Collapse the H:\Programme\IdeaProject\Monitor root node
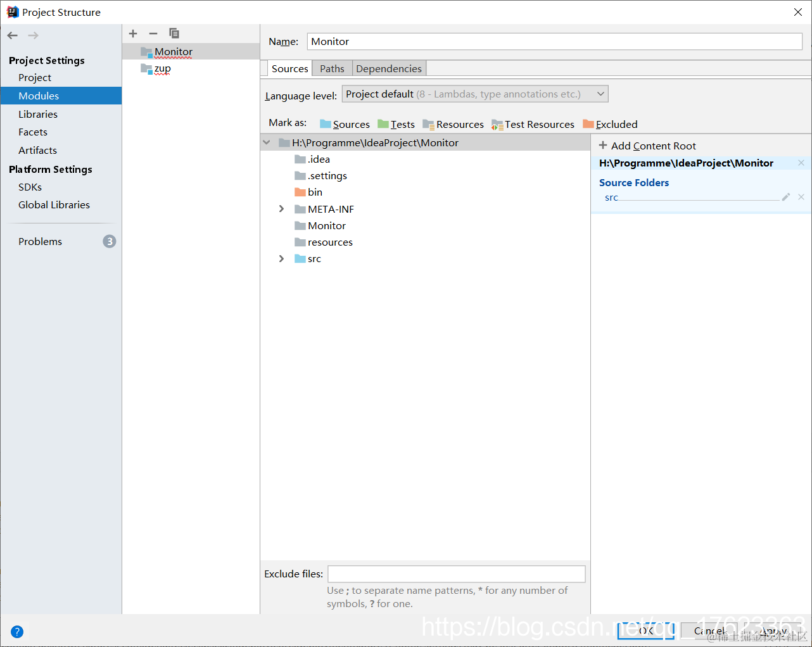The image size is (812, 647). pos(267,142)
